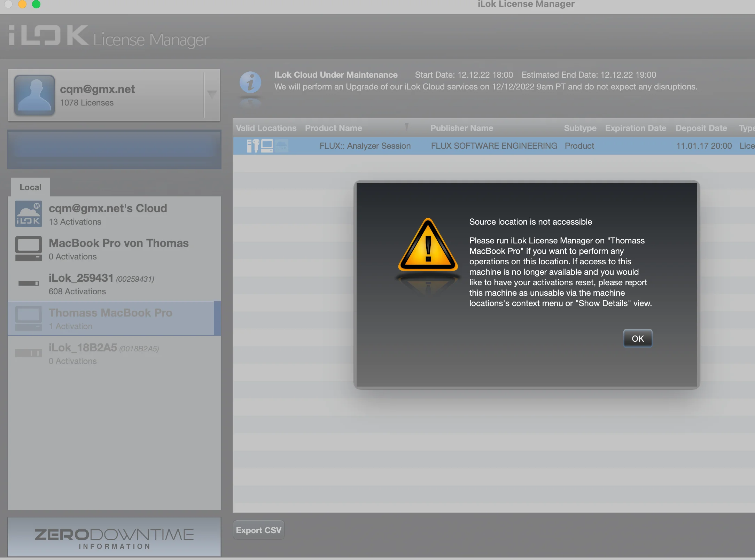
Task: Click the Product subtype cell in FLUX row
Action: [579, 146]
